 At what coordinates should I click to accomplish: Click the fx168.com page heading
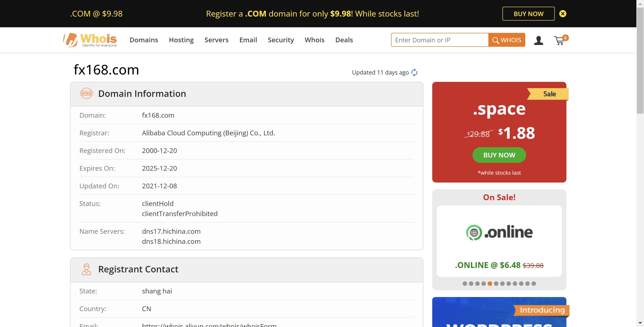tap(106, 70)
